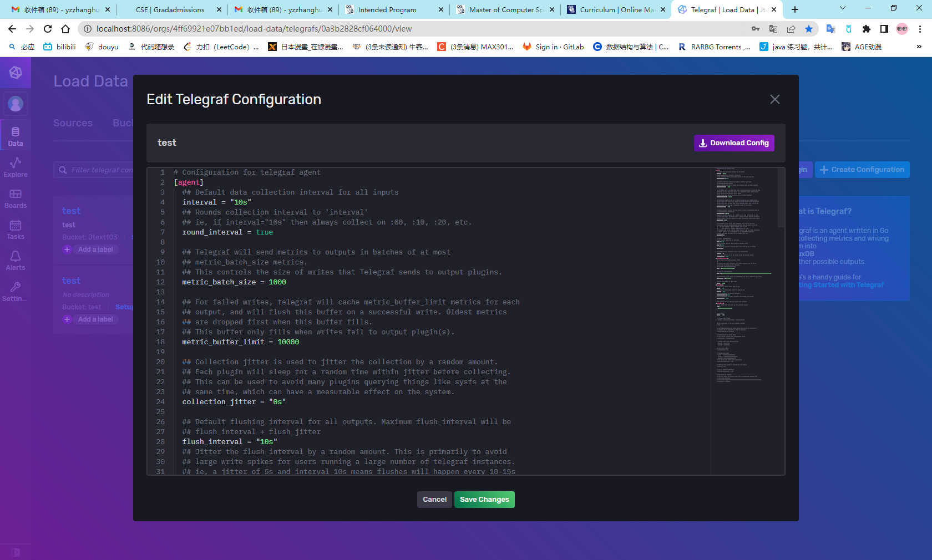Reload the current page
The image size is (932, 560).
(48, 29)
